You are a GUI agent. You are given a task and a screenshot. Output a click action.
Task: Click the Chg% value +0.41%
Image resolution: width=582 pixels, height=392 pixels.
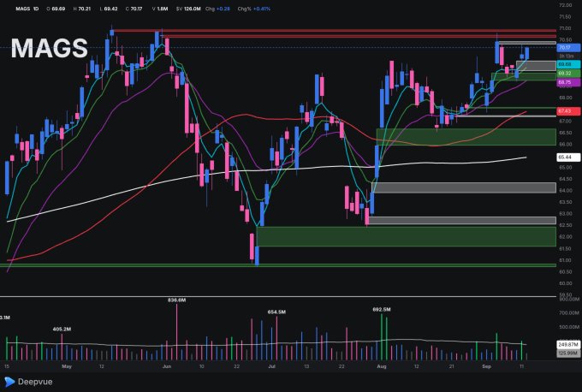(262, 9)
